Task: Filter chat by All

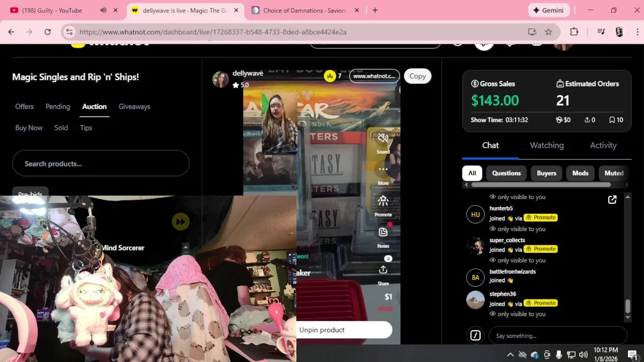Action: tap(472, 173)
